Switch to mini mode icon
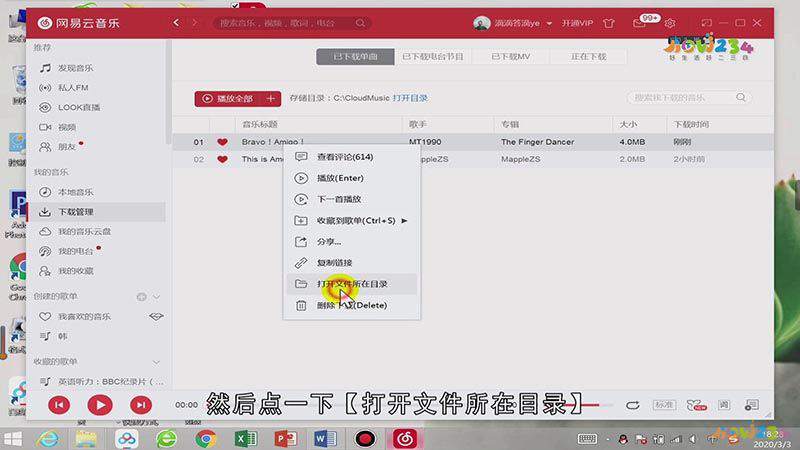Image resolution: width=800 pixels, height=450 pixels. point(707,23)
